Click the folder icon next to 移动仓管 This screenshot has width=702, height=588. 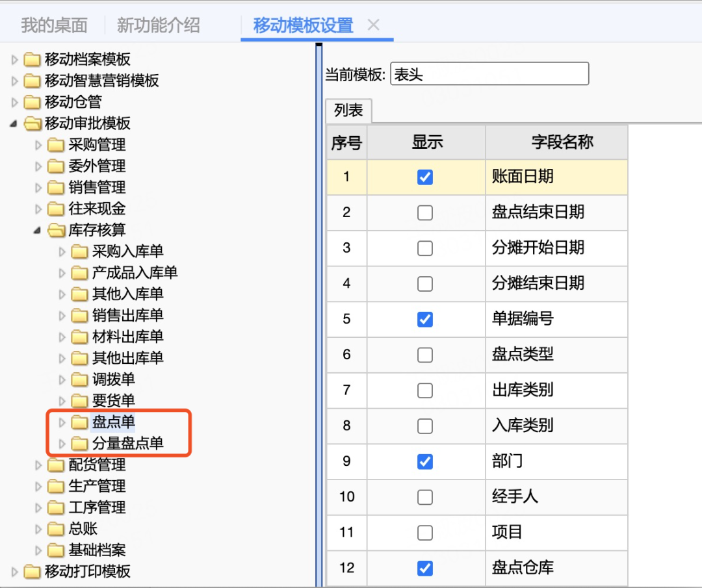point(32,102)
